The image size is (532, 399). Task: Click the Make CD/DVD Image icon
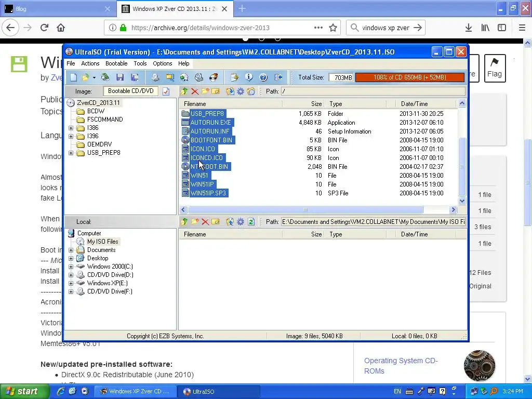click(155, 77)
